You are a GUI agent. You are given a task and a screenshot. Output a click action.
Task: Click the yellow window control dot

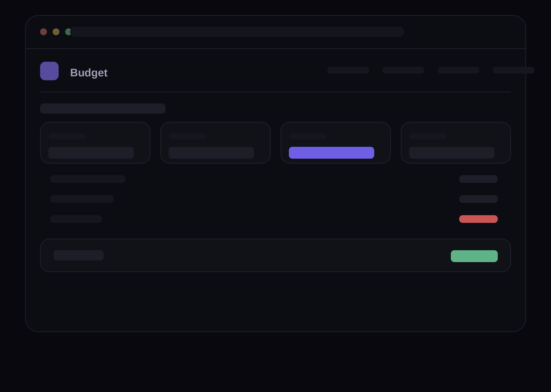(x=56, y=32)
